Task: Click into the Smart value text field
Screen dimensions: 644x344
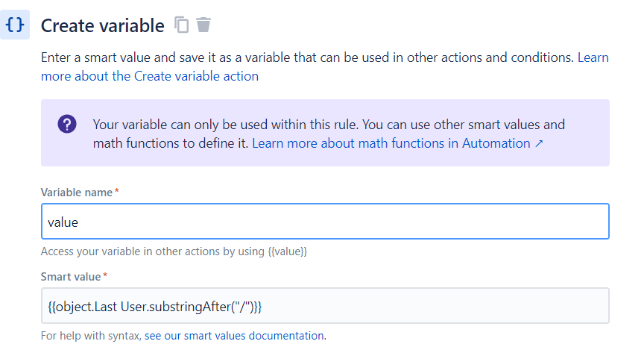Action: point(325,306)
